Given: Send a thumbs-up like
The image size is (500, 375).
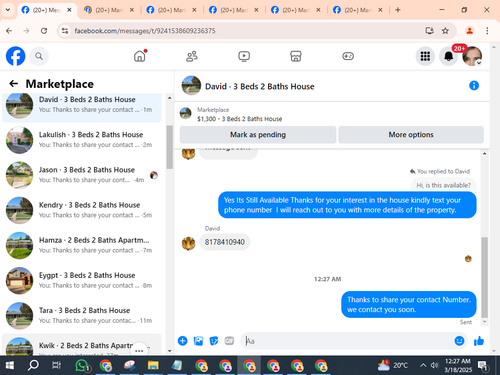Looking at the screenshot, I should click(x=479, y=341).
